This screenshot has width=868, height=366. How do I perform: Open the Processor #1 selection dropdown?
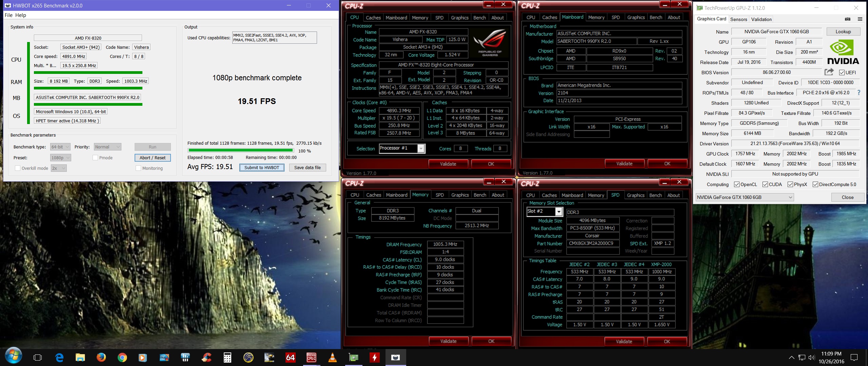tap(402, 148)
